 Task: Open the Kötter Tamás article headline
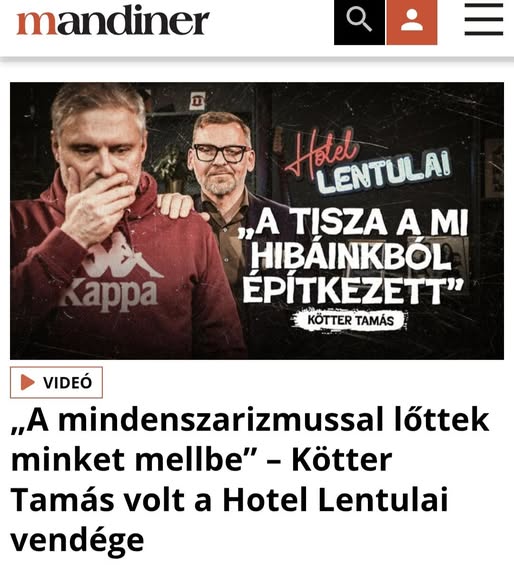coord(250,479)
